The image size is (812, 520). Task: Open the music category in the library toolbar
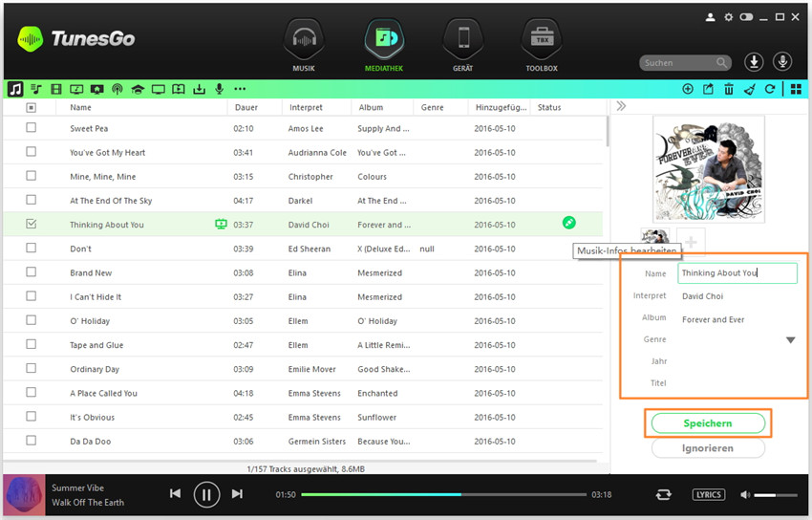pyautogui.click(x=15, y=89)
